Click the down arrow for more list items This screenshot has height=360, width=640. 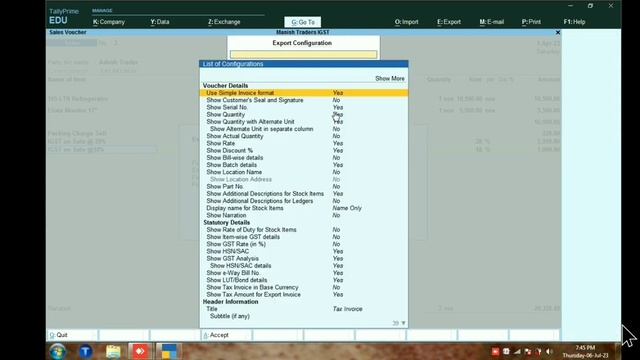coord(403,323)
